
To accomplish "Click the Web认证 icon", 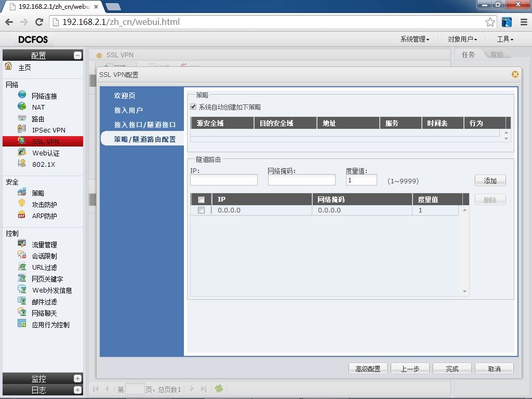I will pyautogui.click(x=22, y=152).
